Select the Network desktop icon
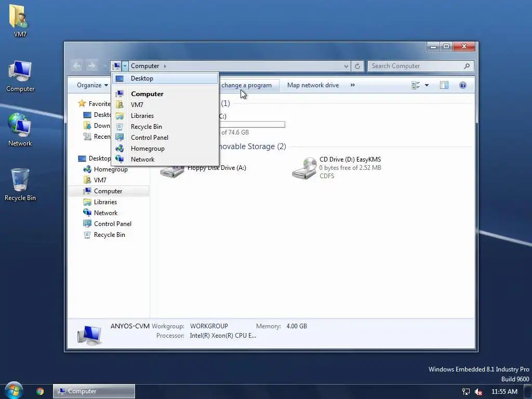Screen dimensions: 532x399 [20, 130]
